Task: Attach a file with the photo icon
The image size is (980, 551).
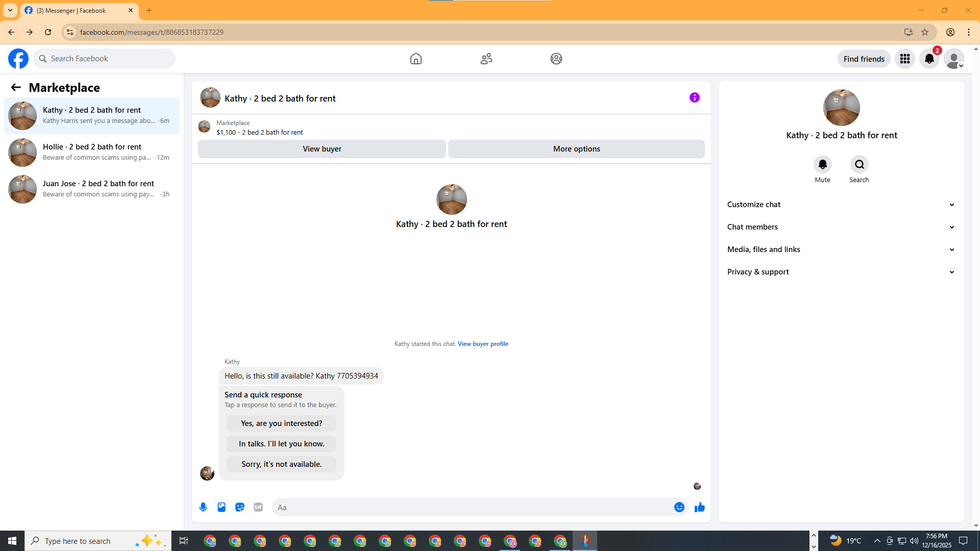Action: [x=222, y=507]
